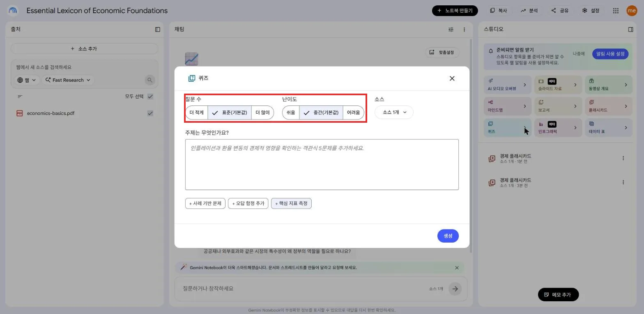
Task: Click the send arrow in chat input
Action: [x=455, y=289]
